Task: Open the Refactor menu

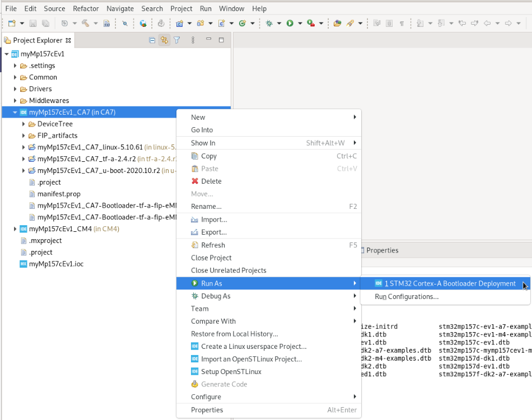Action: [x=86, y=8]
